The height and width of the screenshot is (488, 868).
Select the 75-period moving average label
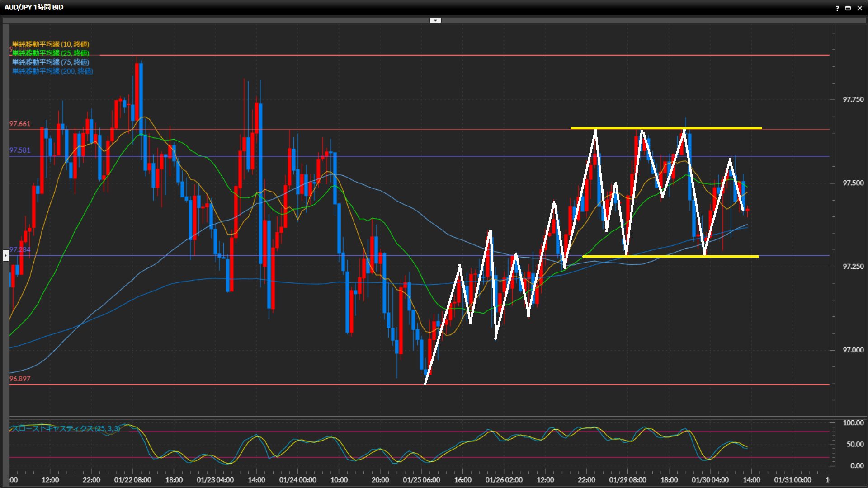(x=50, y=62)
